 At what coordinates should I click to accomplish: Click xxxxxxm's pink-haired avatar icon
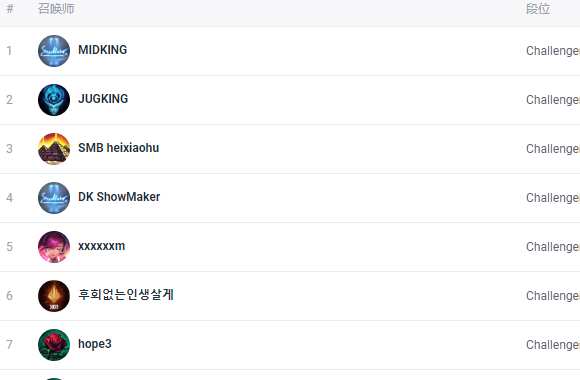(54, 247)
